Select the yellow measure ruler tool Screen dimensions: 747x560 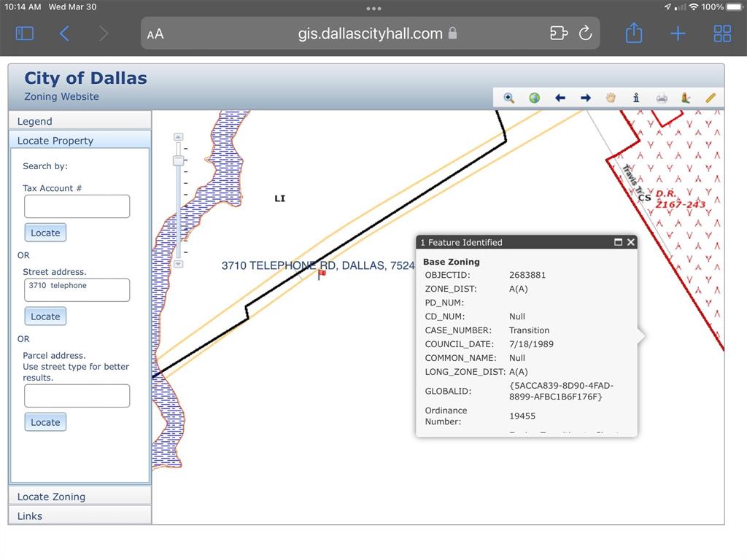coord(711,98)
